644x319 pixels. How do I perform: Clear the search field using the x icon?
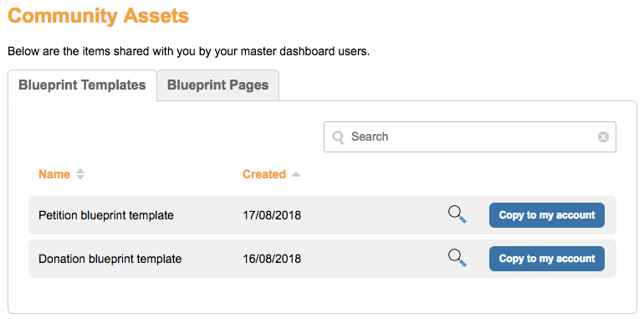603,136
